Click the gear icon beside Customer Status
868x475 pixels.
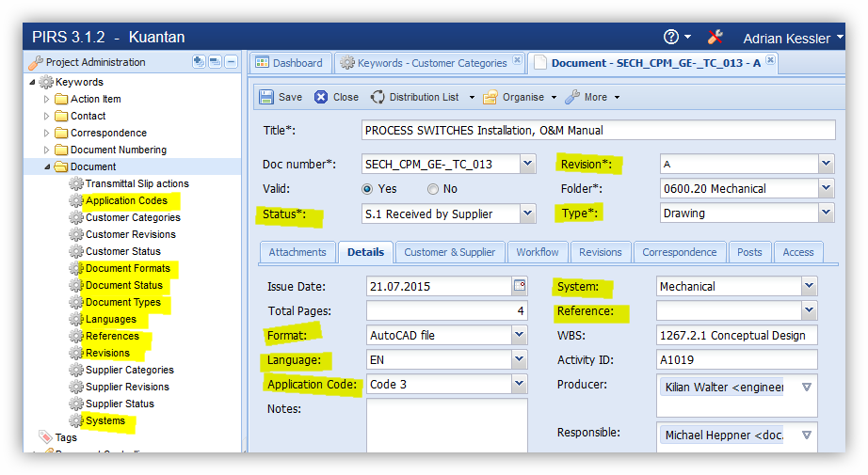(76, 251)
